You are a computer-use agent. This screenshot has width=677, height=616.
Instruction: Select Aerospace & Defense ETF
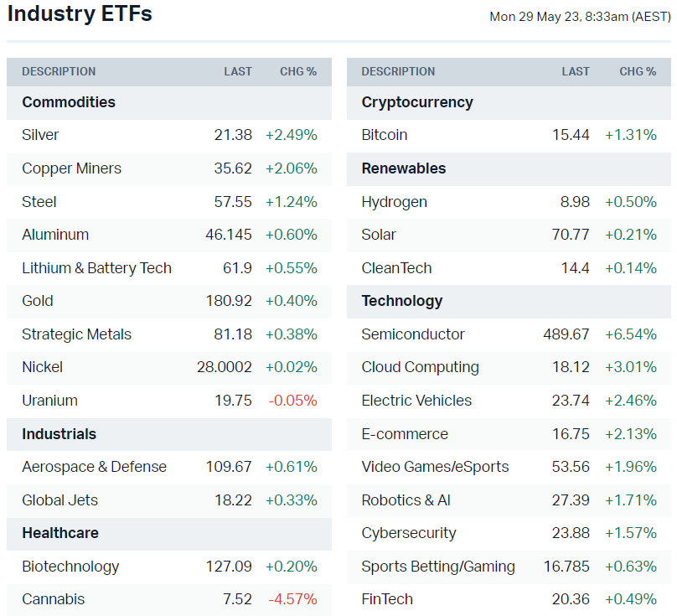click(x=94, y=467)
